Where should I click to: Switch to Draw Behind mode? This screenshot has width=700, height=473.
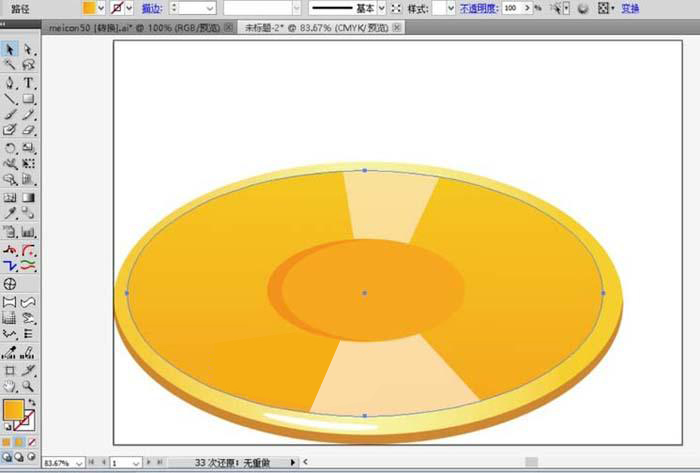19,457
